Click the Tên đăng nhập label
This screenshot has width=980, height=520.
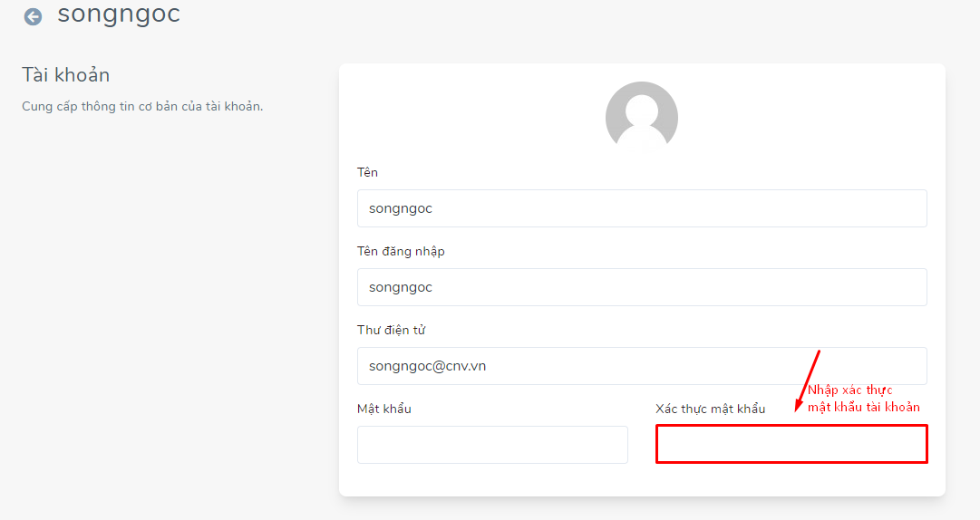coord(401,252)
